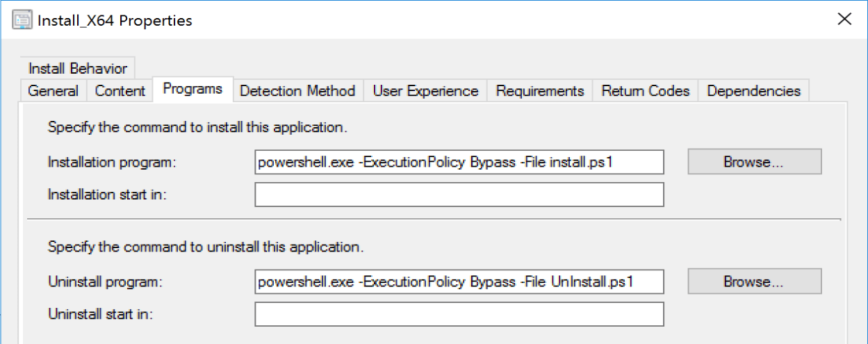Show the Return Codes tab
The width and height of the screenshot is (868, 344).
click(x=646, y=91)
